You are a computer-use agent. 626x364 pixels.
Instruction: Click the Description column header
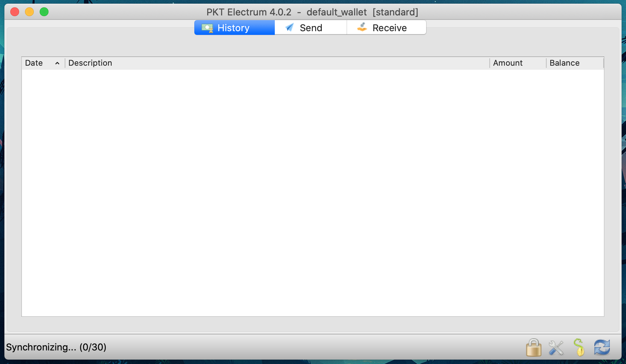(x=90, y=63)
